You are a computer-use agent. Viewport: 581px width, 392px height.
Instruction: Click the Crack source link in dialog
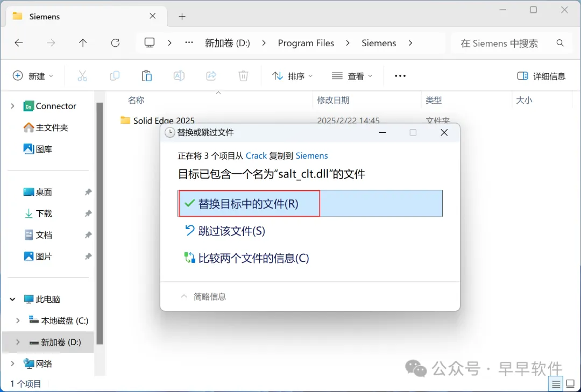tap(256, 155)
